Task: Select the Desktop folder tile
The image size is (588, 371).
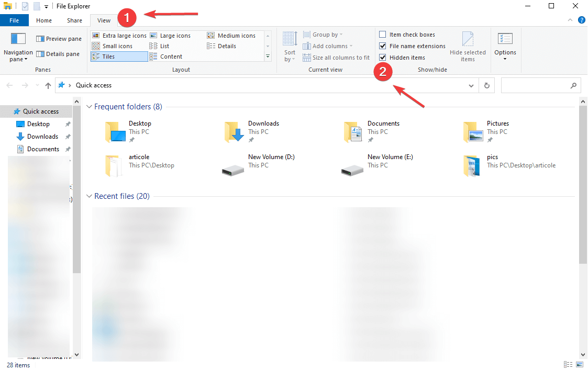Action: coord(129,131)
